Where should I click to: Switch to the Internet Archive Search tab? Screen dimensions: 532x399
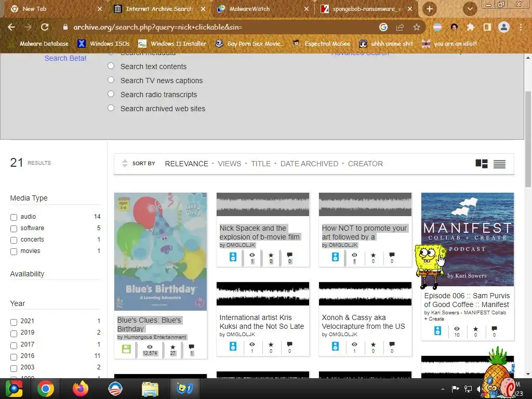(159, 9)
